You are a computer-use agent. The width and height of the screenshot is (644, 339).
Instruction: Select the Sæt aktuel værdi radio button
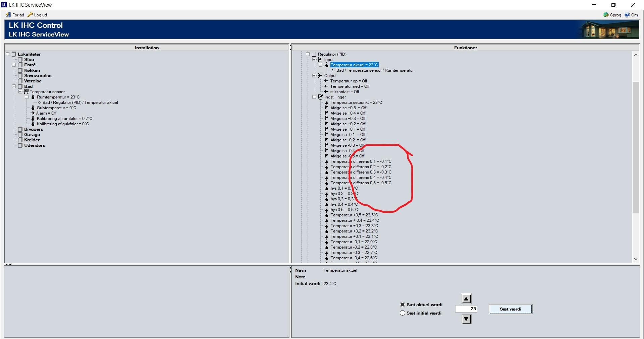click(402, 304)
